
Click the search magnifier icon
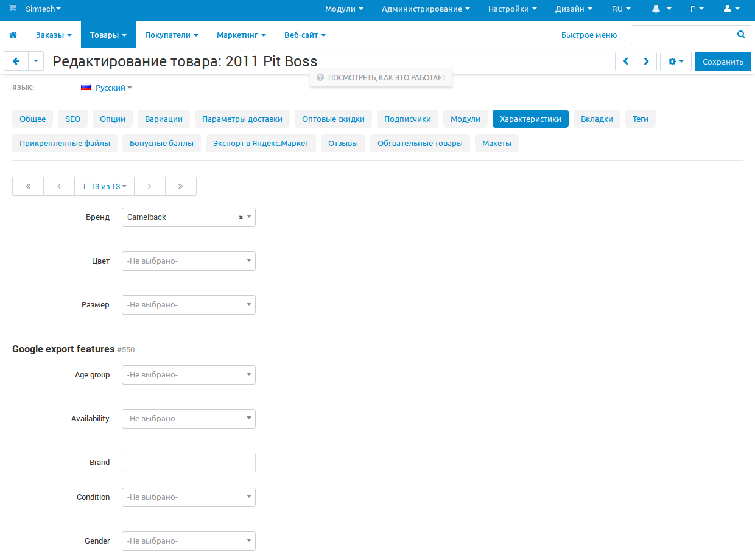tap(741, 35)
